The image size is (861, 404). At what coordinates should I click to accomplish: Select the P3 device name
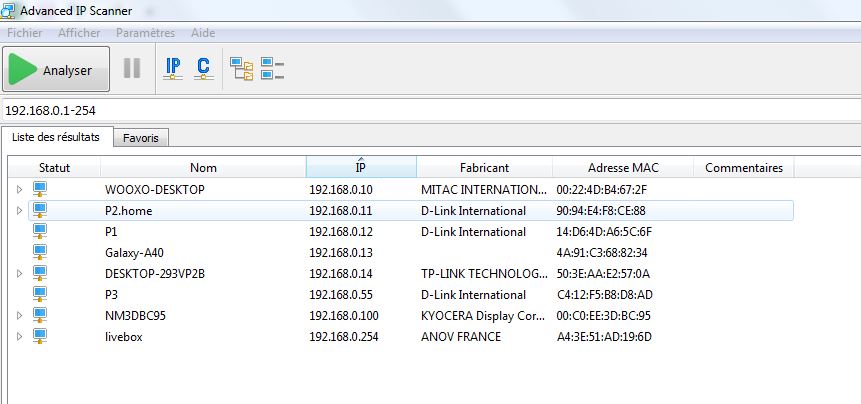[111, 295]
